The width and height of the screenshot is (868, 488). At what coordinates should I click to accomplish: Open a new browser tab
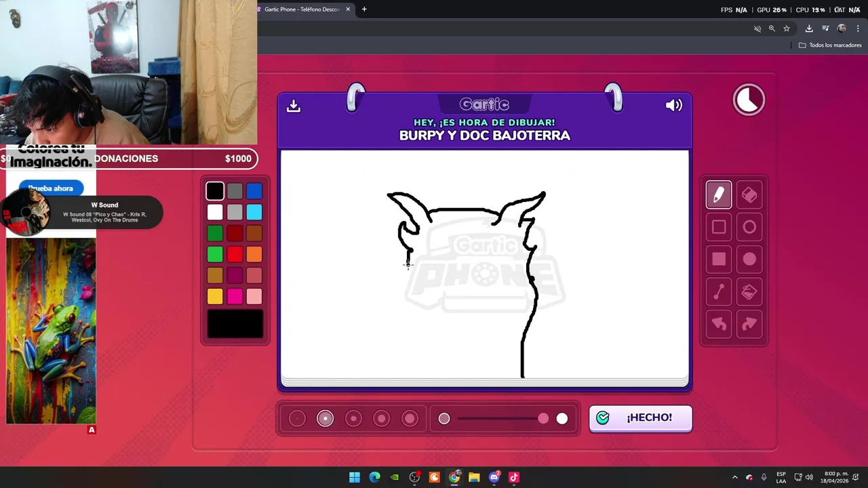364,9
